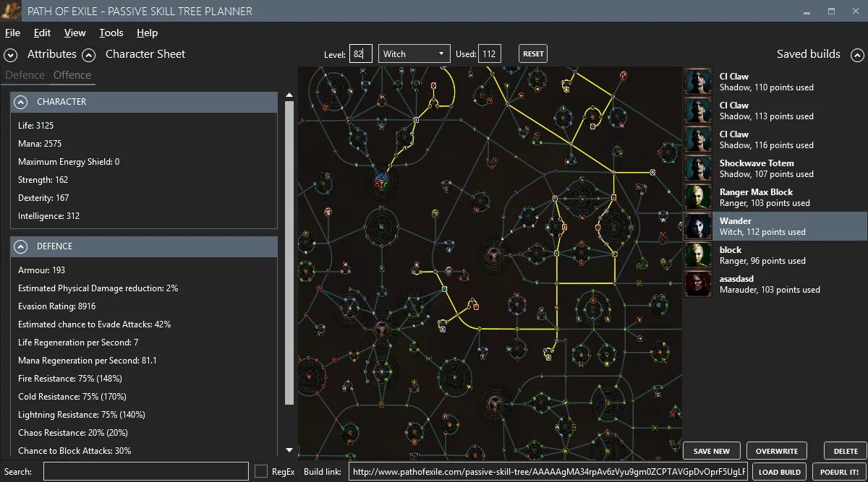This screenshot has height=482, width=868.
Task: Open the Witch class dropdown
Action: tap(414, 53)
